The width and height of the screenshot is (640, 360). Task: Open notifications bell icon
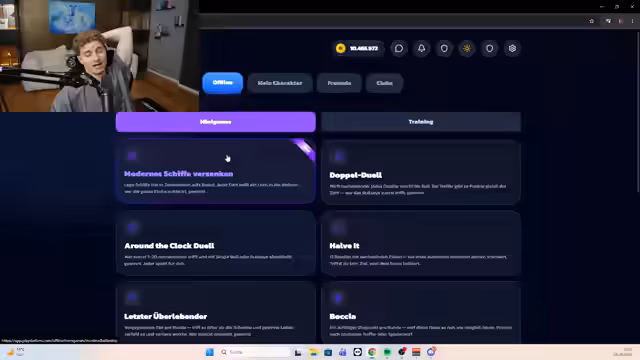coord(421,49)
